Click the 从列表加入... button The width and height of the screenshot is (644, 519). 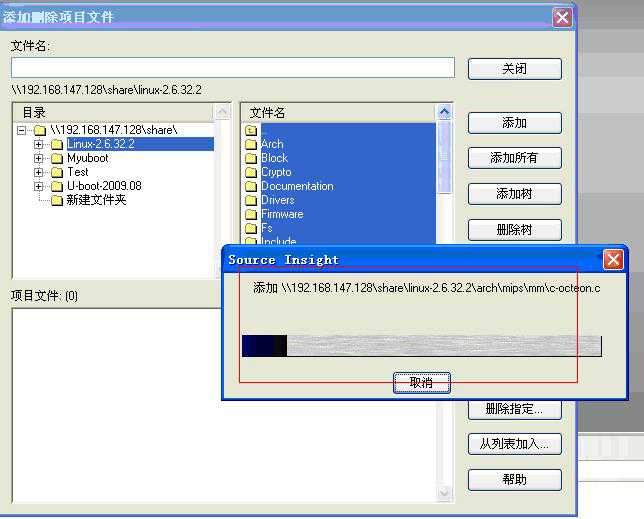coord(514,444)
